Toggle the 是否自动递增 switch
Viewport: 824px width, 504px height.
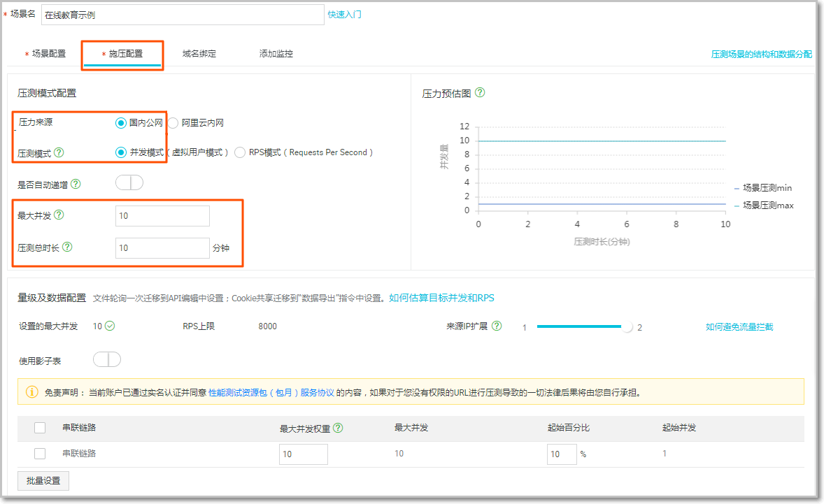[129, 182]
